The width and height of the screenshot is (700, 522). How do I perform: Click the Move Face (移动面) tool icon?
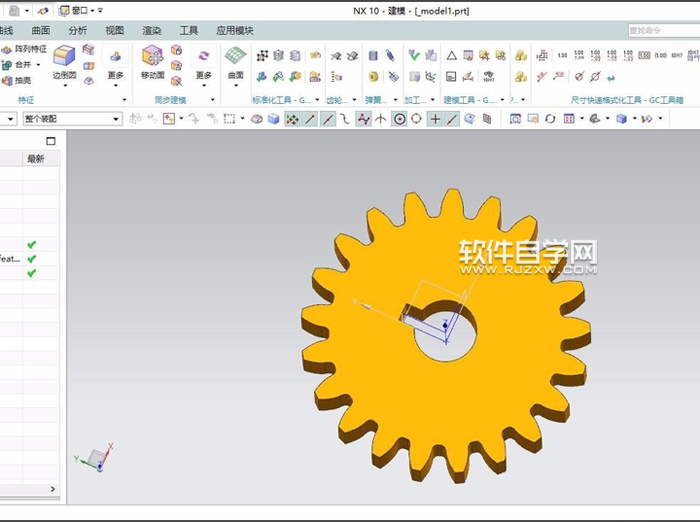click(152, 56)
